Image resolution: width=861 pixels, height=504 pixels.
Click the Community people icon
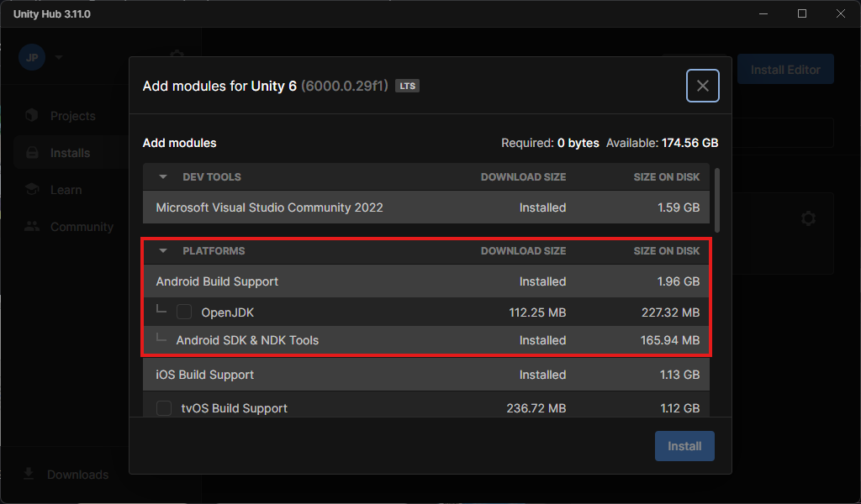coord(32,226)
